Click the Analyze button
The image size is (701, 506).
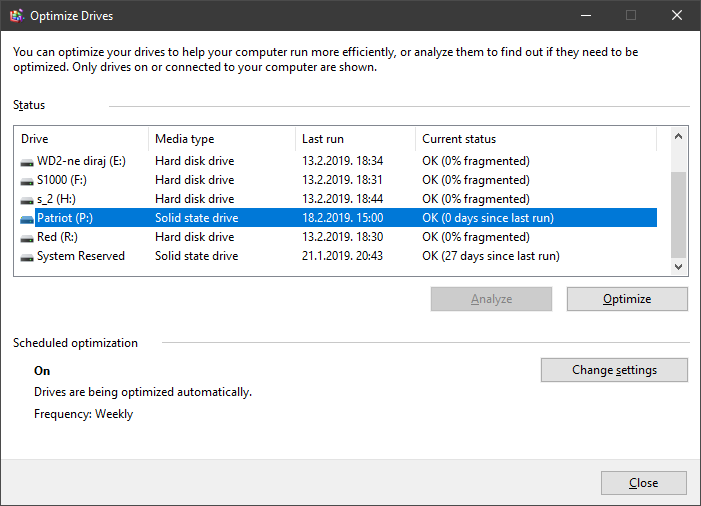coord(491,299)
